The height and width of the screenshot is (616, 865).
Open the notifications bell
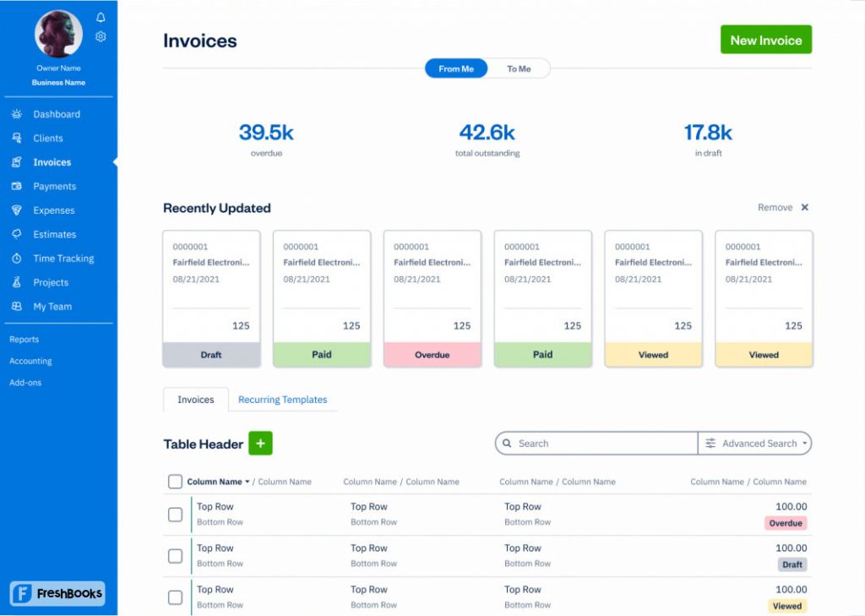click(x=101, y=16)
